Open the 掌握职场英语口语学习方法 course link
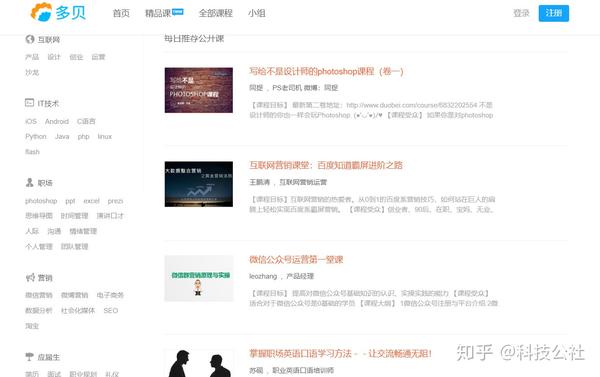Image resolution: width=600 pixels, height=377 pixels. click(x=340, y=353)
